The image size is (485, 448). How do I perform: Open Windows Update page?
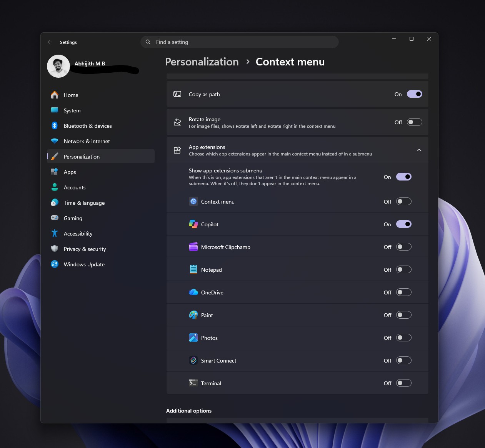tap(101, 264)
